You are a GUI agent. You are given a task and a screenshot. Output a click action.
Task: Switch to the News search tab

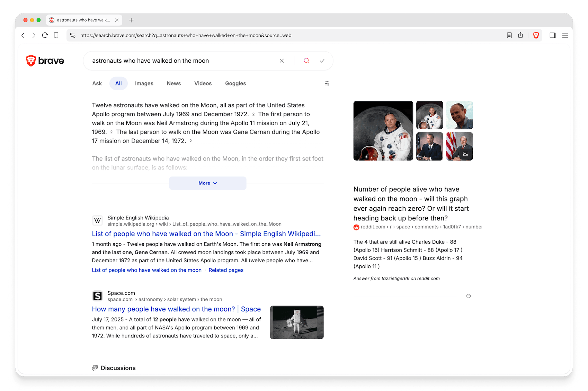(x=173, y=83)
